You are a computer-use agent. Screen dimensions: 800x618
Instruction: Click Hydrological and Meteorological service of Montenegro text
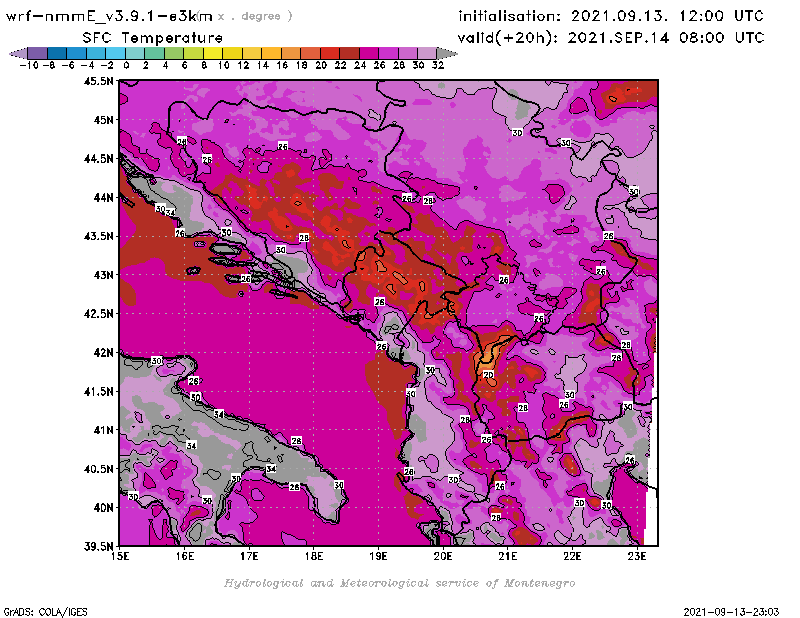399,583
